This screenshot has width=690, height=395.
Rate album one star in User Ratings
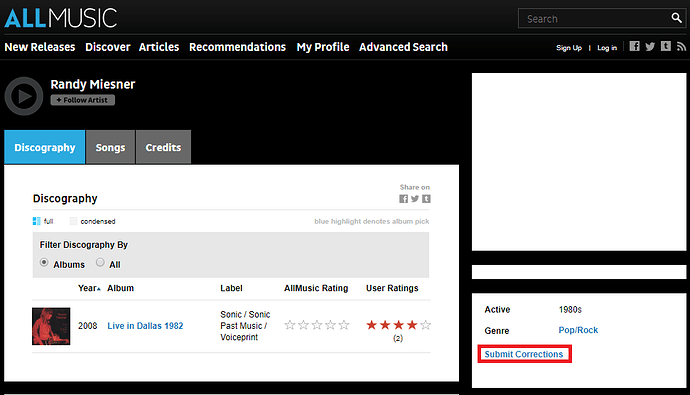click(x=371, y=325)
